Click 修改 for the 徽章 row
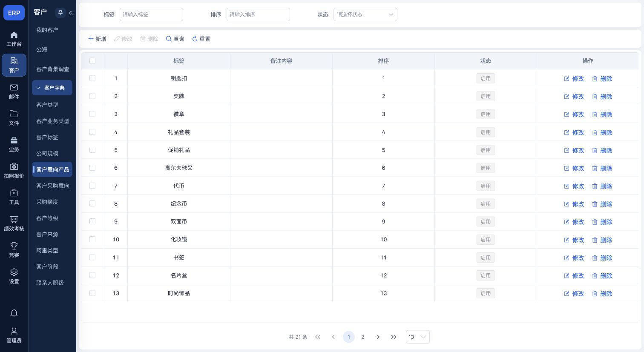This screenshot has width=644, height=352. click(574, 114)
